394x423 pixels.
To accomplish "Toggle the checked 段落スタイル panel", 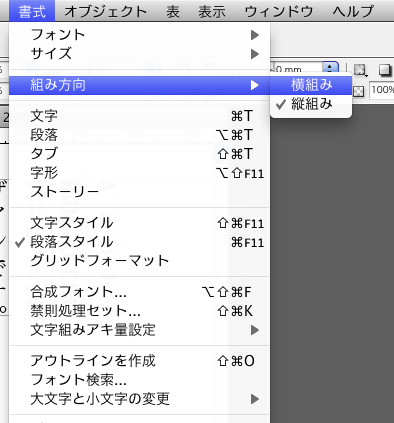I will (x=139, y=242).
